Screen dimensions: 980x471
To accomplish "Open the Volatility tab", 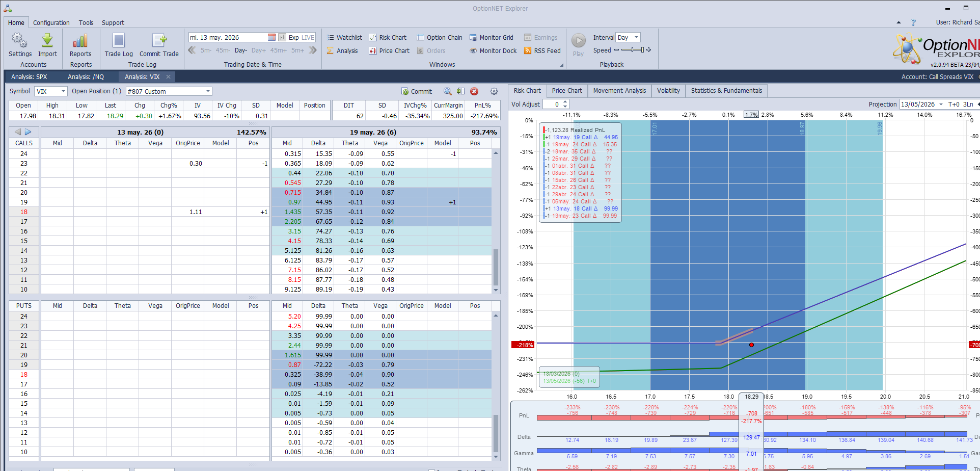I will (x=668, y=91).
